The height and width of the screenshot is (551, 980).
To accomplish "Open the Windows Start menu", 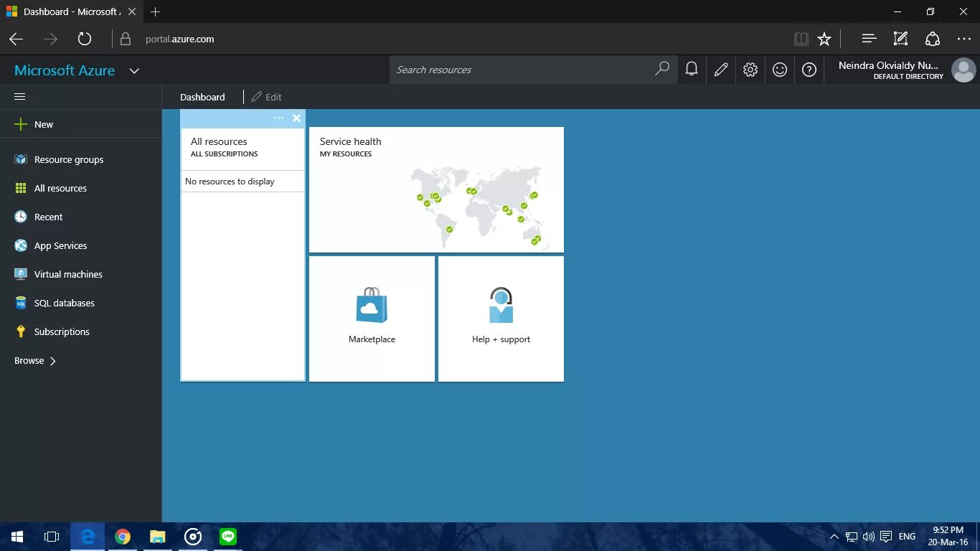I will (17, 537).
